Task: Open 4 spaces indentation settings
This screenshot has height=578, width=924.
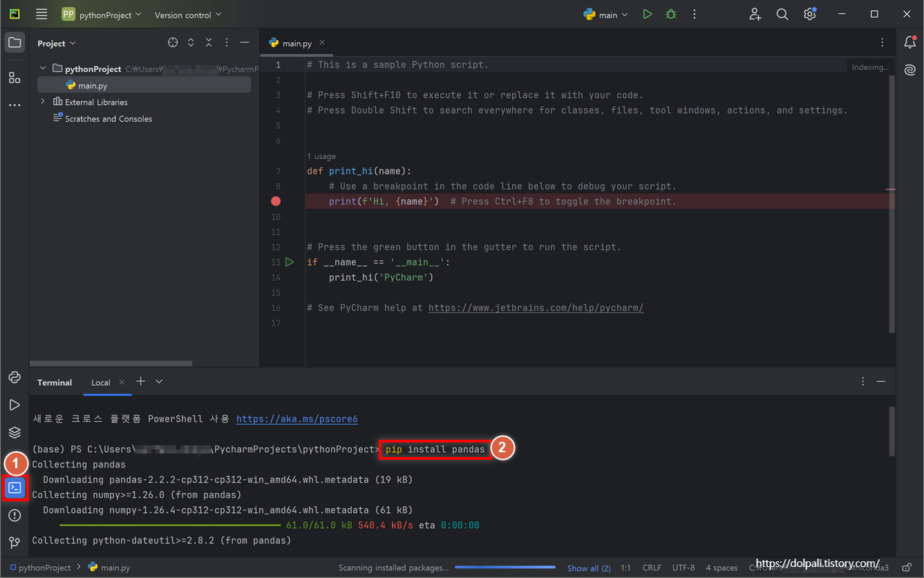Action: 722,568
